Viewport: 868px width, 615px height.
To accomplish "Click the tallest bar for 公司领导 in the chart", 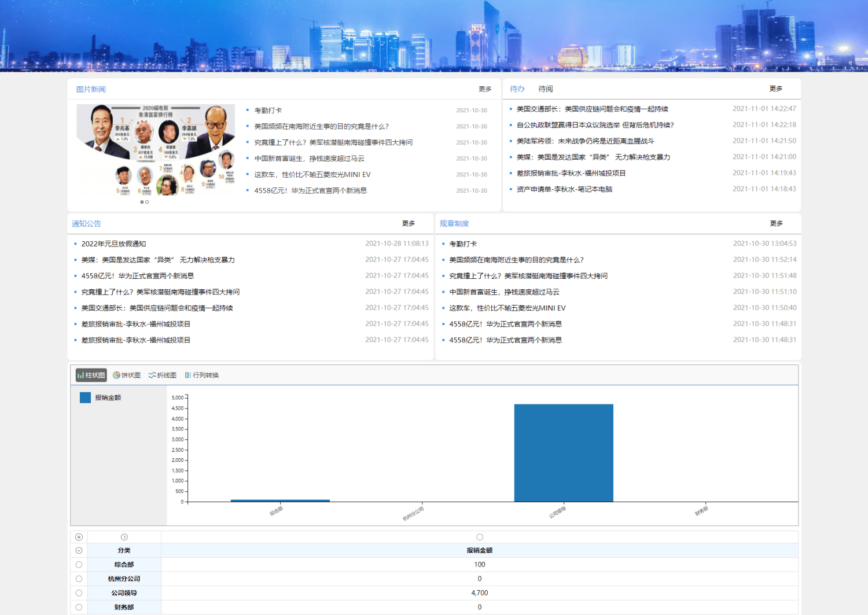I will (563, 451).
